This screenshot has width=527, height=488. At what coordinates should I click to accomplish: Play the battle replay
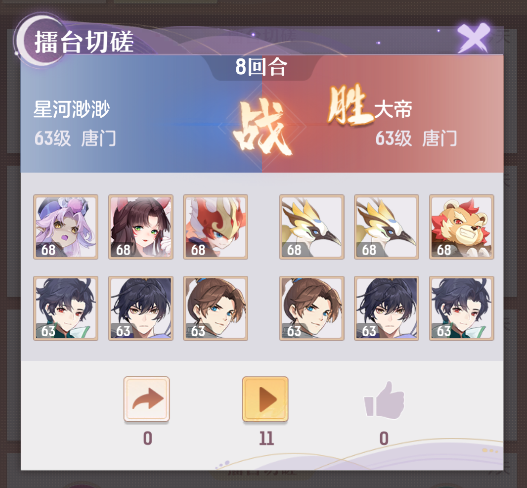[x=265, y=399]
